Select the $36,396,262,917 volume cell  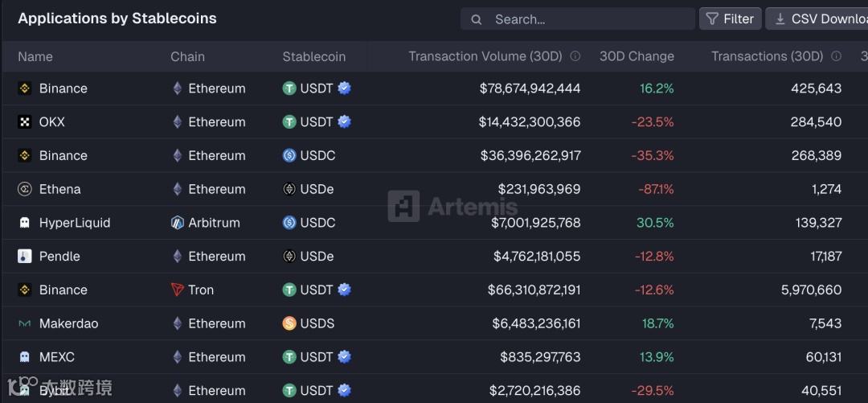pyautogui.click(x=531, y=155)
